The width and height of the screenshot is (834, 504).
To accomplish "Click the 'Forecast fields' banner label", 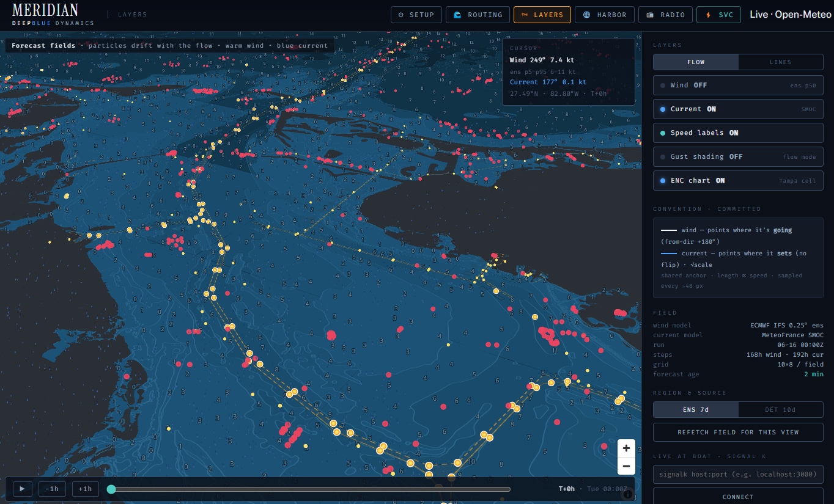I will coord(43,46).
